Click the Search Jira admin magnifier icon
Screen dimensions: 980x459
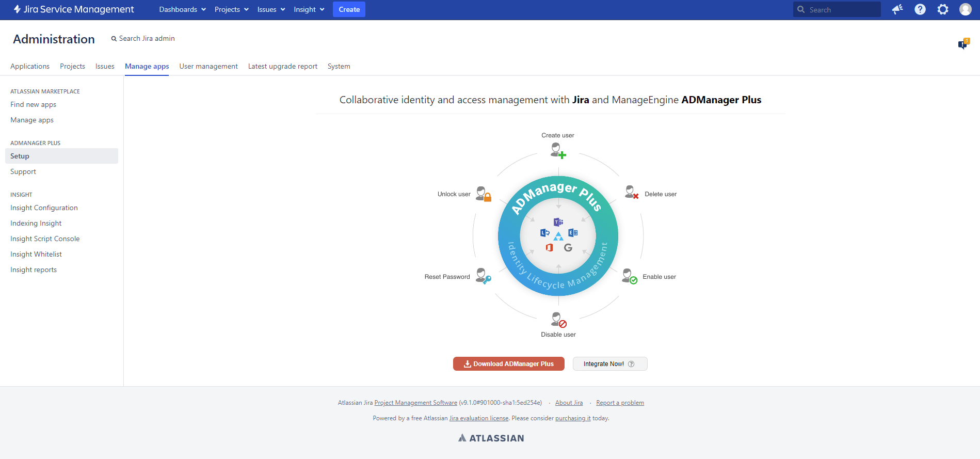(x=114, y=39)
